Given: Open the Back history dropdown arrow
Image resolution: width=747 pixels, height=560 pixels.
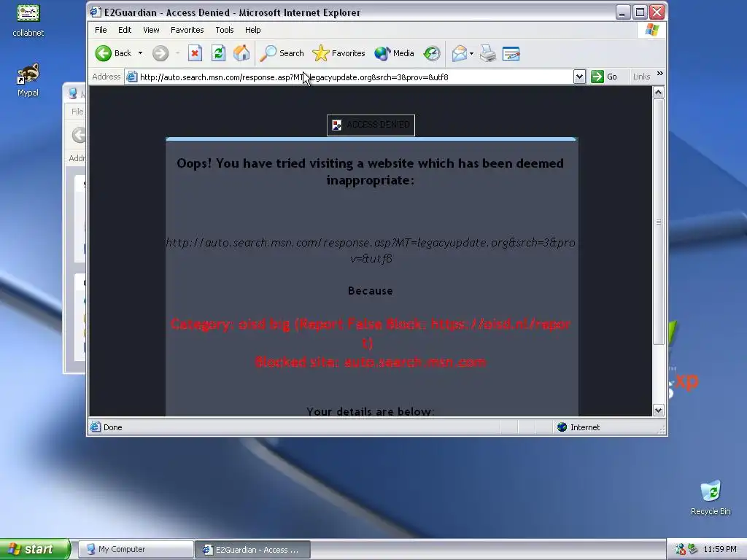Looking at the screenshot, I should 141,53.
